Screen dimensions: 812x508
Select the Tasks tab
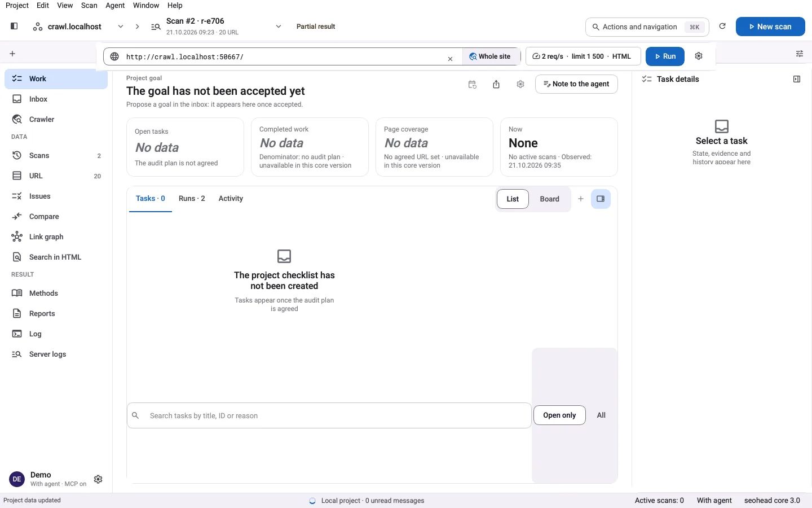tap(151, 199)
